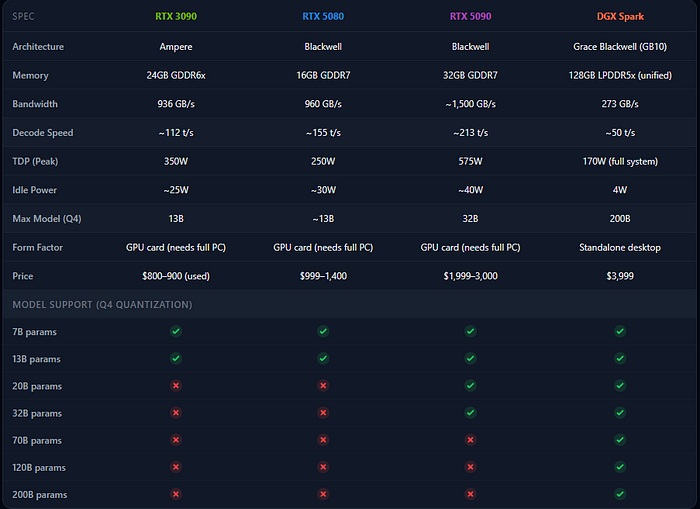Click the Model Support (Q4 Quantization) section header
The width and height of the screenshot is (700, 509).
click(x=102, y=304)
